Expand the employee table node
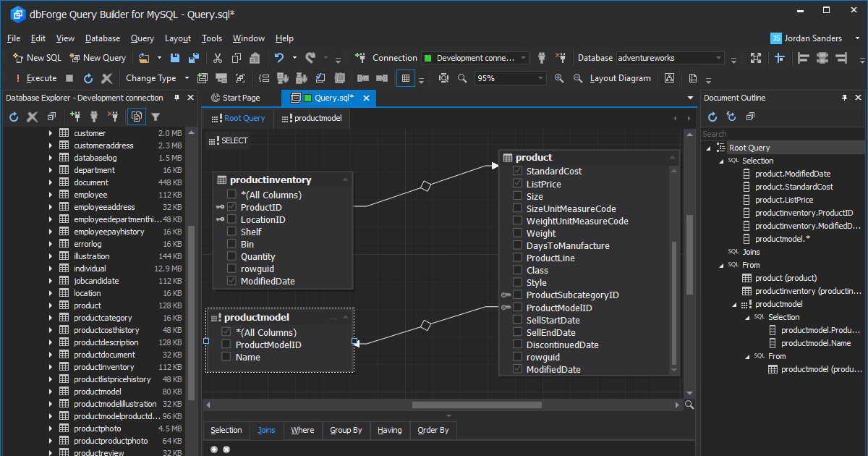Screen dimensions: 868x456 (51, 195)
